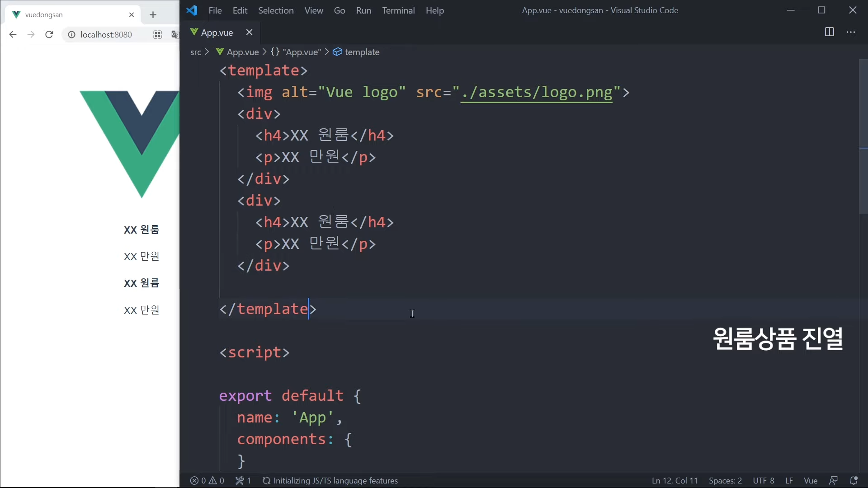This screenshot has width=868, height=488.
Task: Click the notifications bell in the status bar
Action: click(x=854, y=481)
